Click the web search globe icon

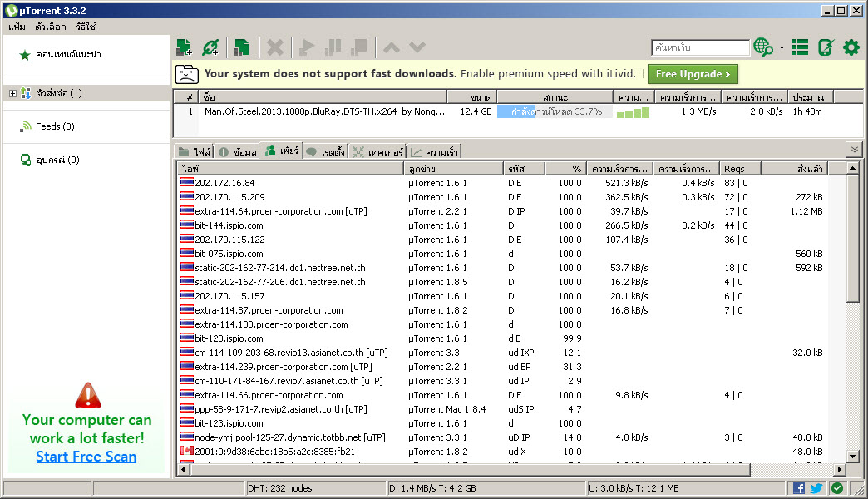pos(763,47)
